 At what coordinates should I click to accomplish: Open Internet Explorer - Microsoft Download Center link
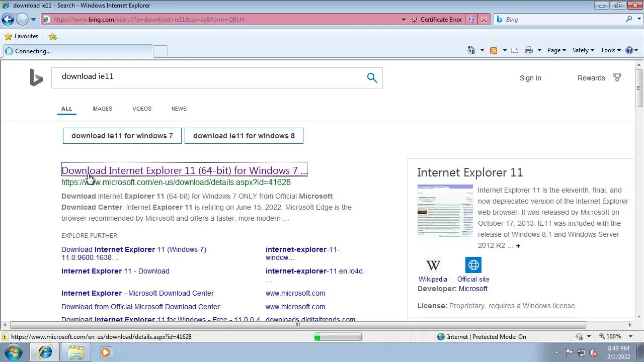click(137, 293)
